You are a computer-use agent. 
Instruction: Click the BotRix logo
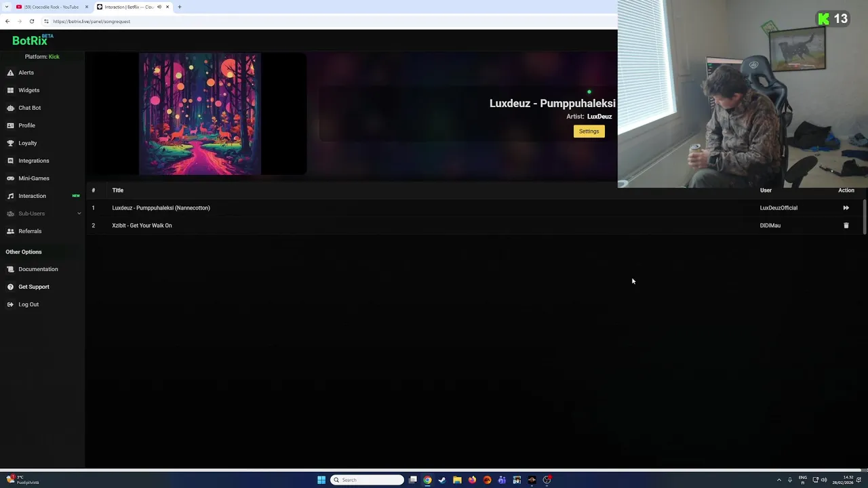coord(33,40)
